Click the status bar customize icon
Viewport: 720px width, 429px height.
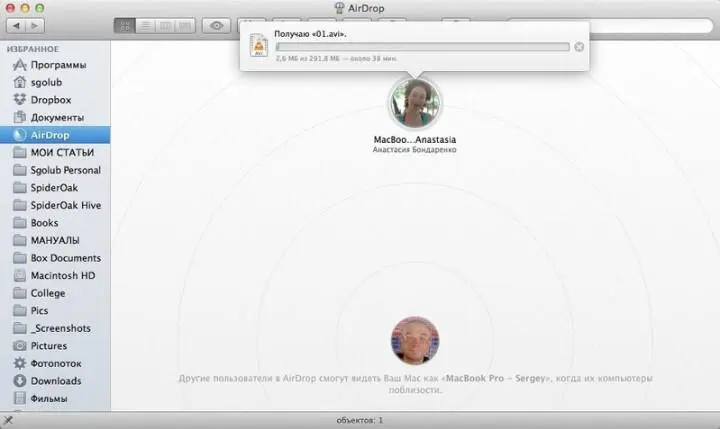click(8, 420)
